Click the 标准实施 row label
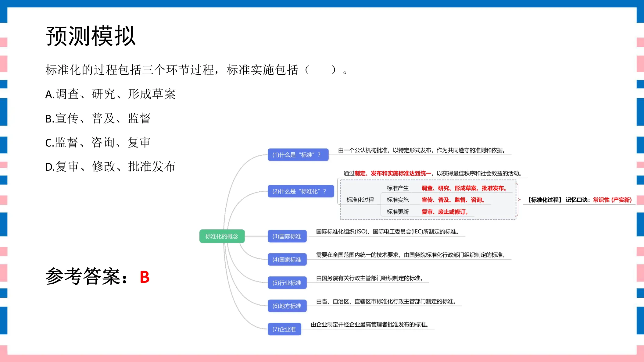This screenshot has height=362, width=644. [x=398, y=200]
